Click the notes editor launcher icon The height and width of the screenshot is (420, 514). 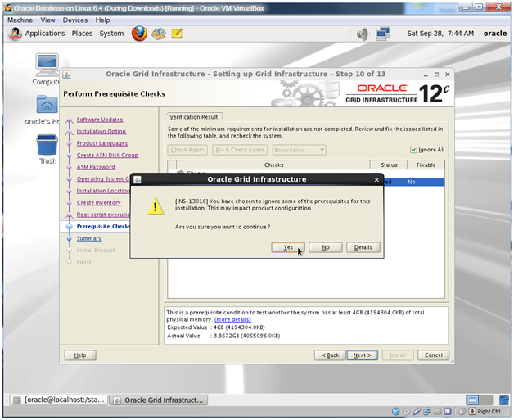[177, 34]
